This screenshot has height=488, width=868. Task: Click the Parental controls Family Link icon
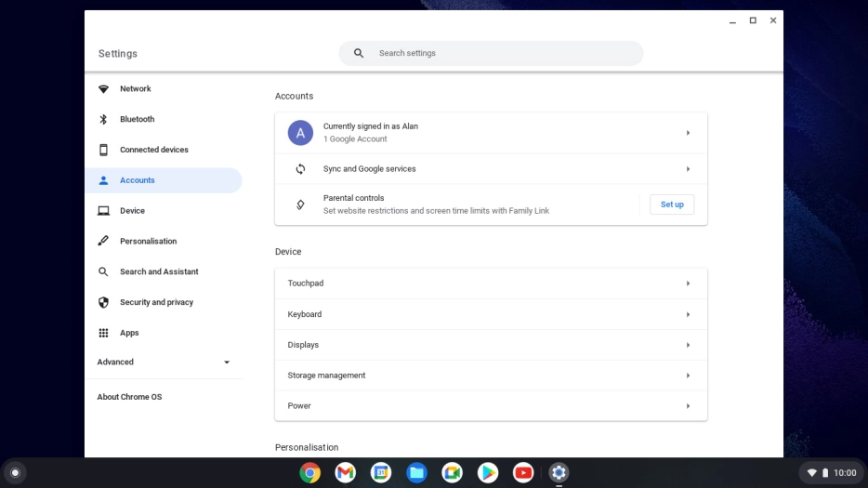pyautogui.click(x=300, y=204)
